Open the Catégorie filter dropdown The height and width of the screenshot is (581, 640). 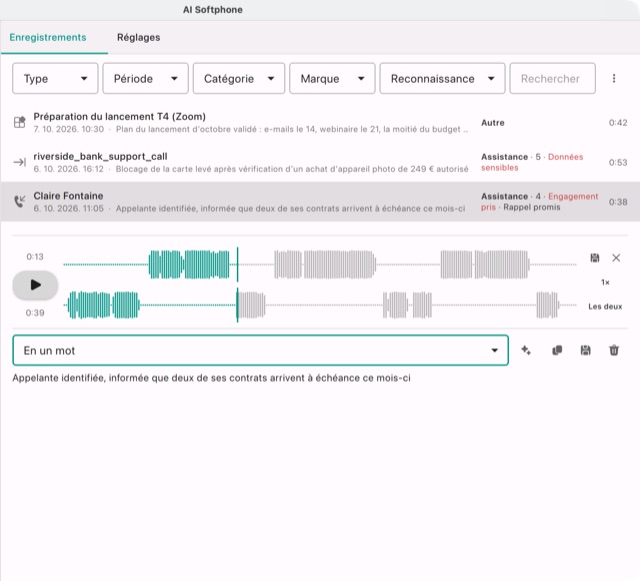pyautogui.click(x=239, y=78)
